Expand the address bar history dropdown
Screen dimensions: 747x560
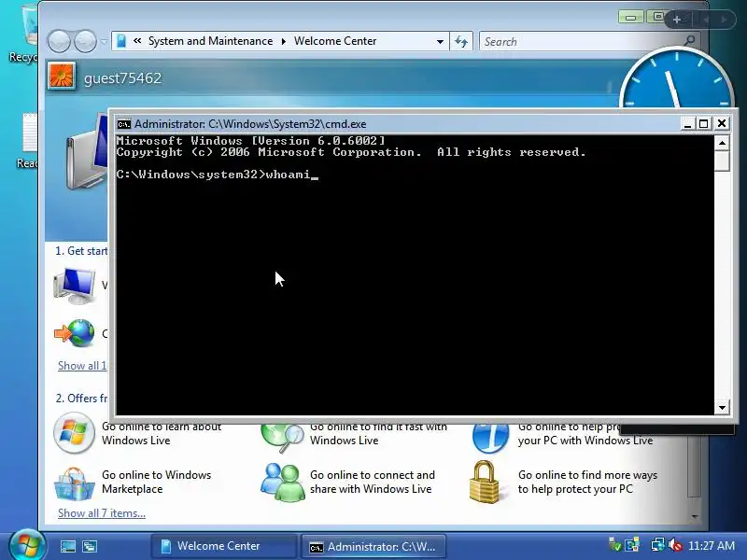[440, 42]
